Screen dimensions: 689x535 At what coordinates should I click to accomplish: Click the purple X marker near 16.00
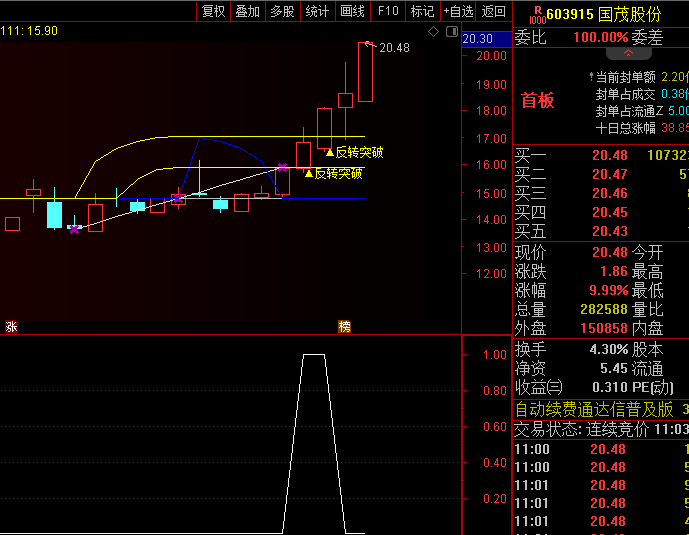[282, 167]
